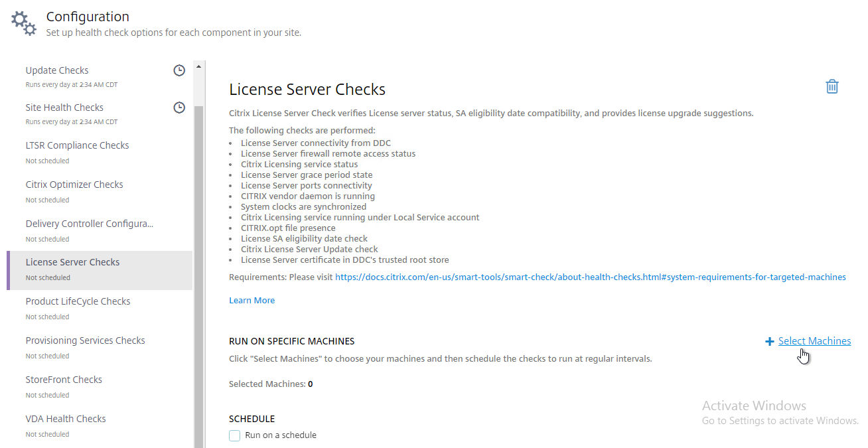The height and width of the screenshot is (448, 868).
Task: Click 'CITRIX.opt file presence' bullet
Action: [x=288, y=228]
